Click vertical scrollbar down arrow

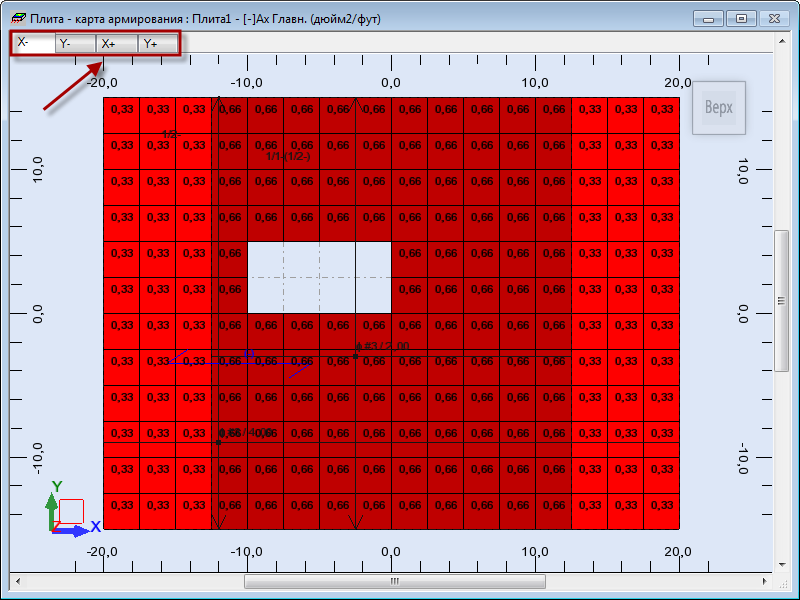click(x=782, y=564)
